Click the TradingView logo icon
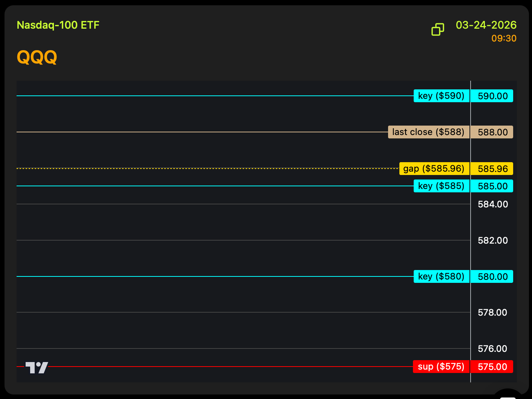 [x=37, y=367]
